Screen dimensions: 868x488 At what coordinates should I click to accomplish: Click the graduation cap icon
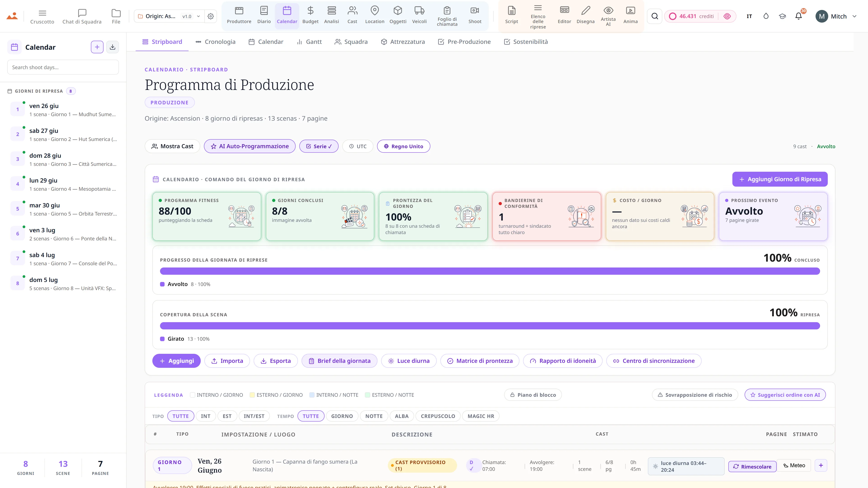[x=782, y=16]
